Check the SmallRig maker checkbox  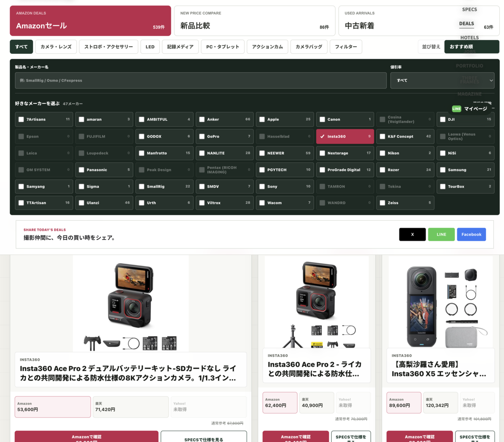coord(142,186)
